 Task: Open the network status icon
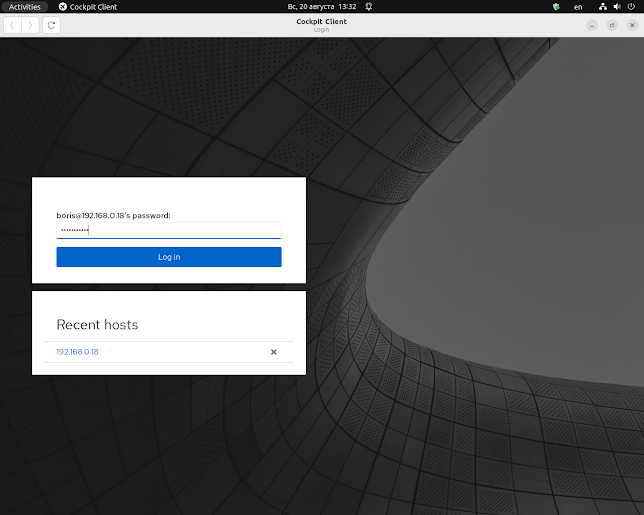[x=603, y=7]
